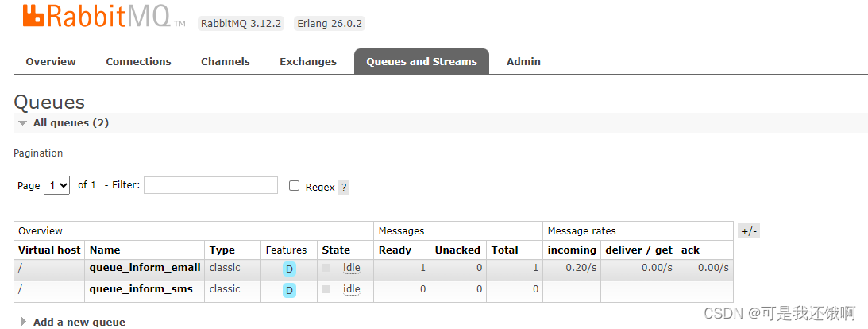Sort by the Ready messages column
Image resolution: width=868 pixels, height=329 pixels.
[x=395, y=250]
